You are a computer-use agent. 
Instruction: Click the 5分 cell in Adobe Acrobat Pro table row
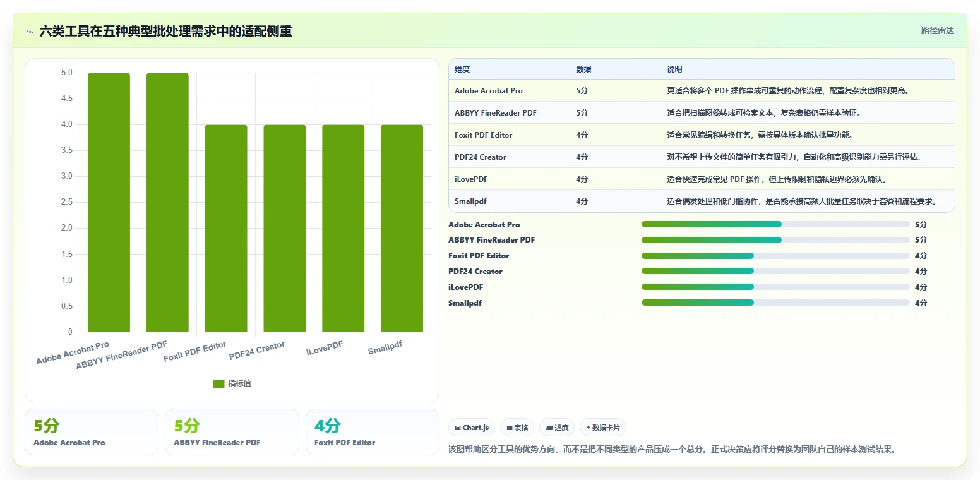[x=582, y=91]
